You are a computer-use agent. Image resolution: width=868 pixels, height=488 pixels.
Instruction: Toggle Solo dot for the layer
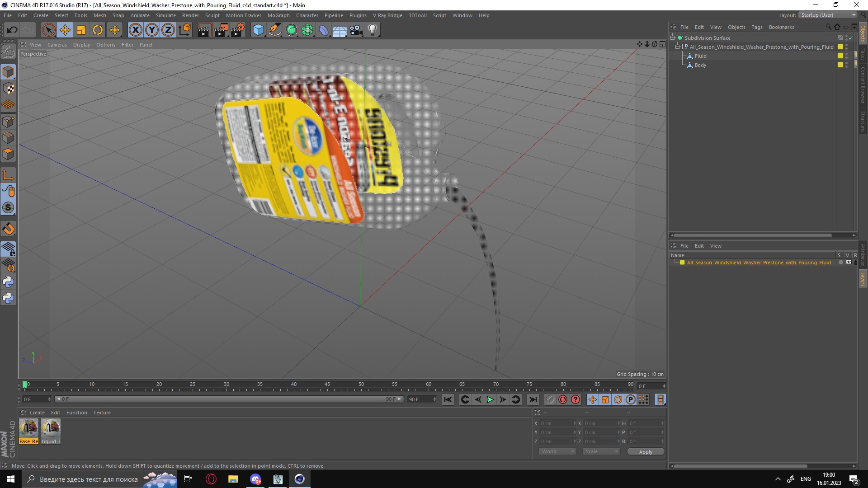[x=841, y=263]
